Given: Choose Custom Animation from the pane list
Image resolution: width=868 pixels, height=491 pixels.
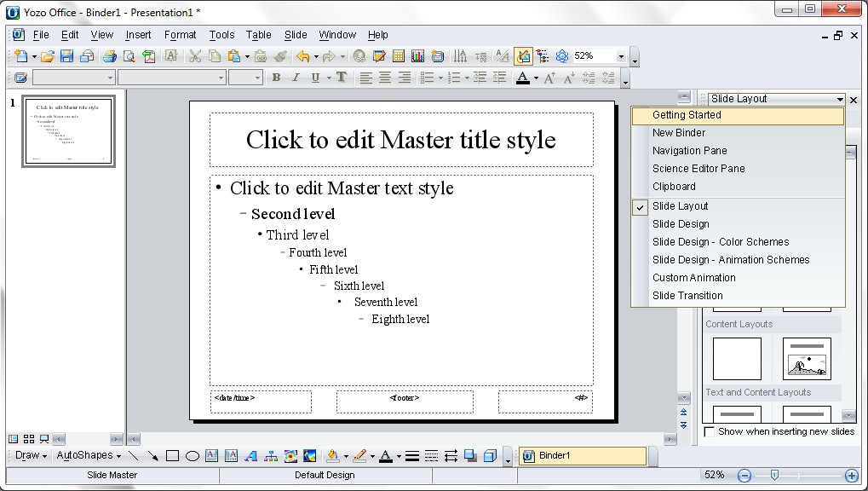Looking at the screenshot, I should pos(693,278).
